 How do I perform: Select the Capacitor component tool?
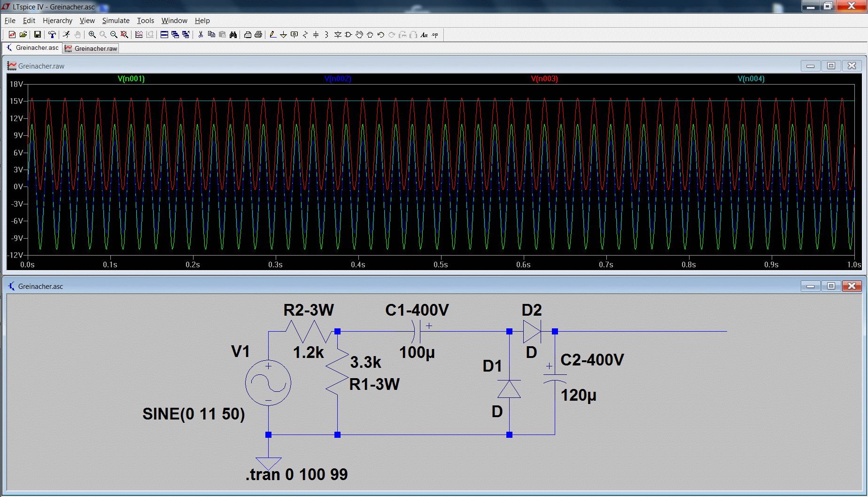(316, 35)
